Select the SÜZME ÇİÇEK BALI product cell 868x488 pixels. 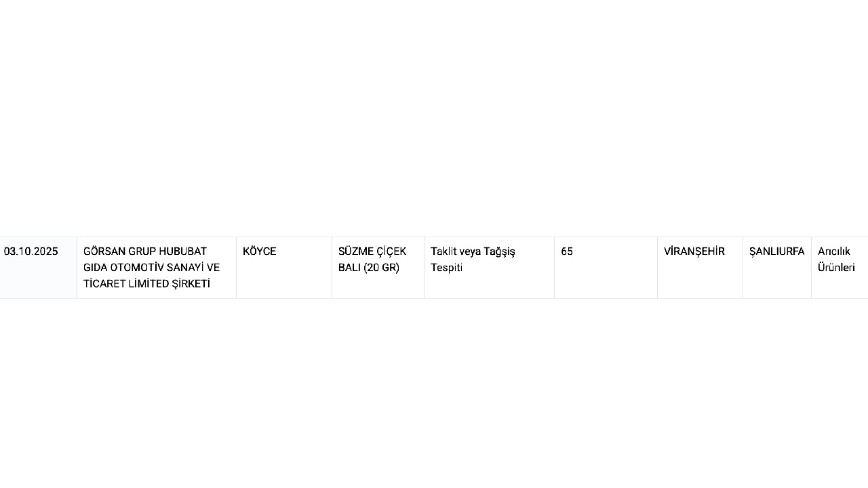point(377,260)
